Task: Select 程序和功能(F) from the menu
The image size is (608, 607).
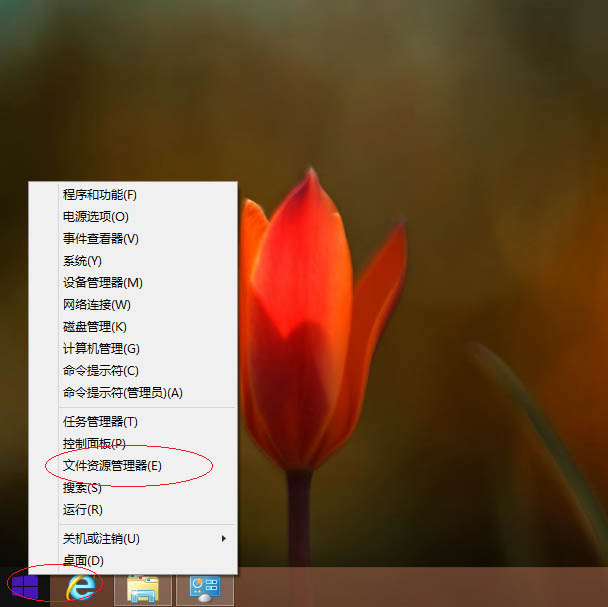Action: (x=100, y=194)
